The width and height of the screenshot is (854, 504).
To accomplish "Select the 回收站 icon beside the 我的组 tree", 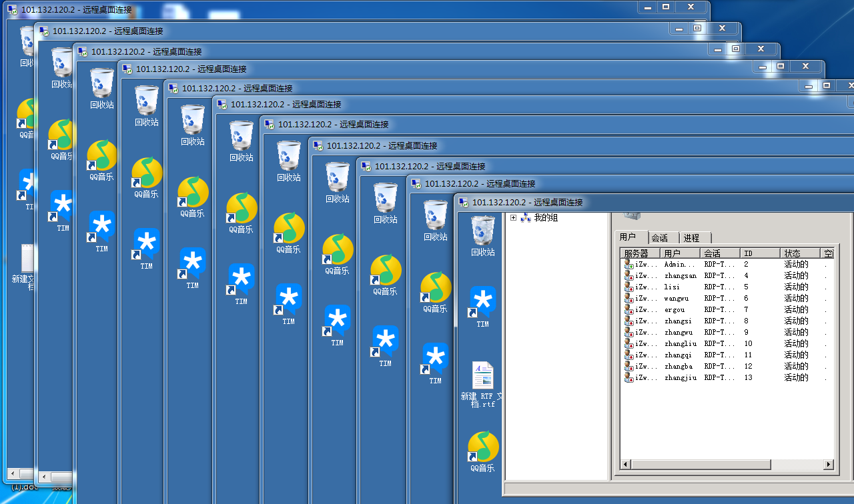I will pyautogui.click(x=482, y=231).
